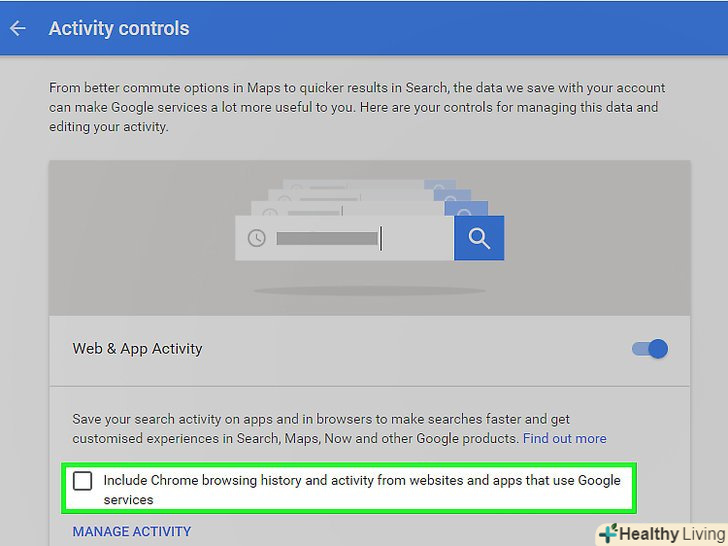This screenshot has width=728, height=546.
Task: Click the search magnifier illustration
Action: [479, 238]
